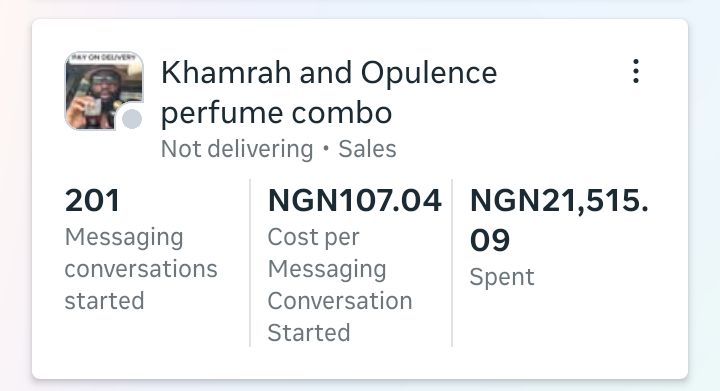The image size is (720, 391).
Task: Click the word 'Opulence' in the title
Action: (429, 73)
